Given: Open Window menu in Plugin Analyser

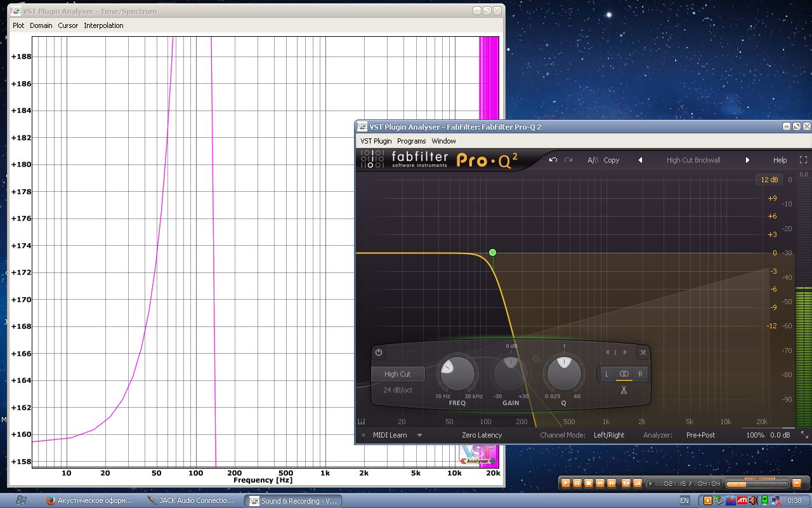Looking at the screenshot, I should 443,141.
